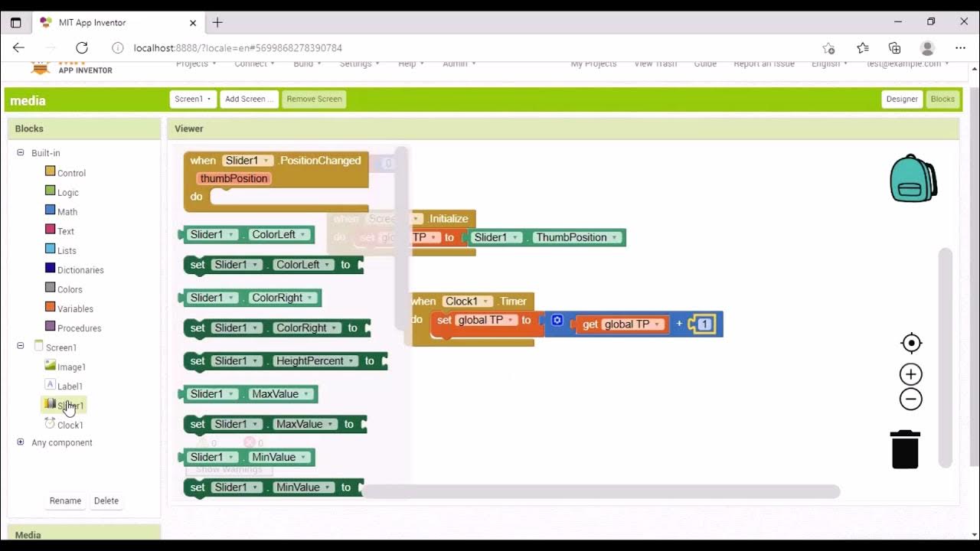
Task: Click the workspace horizontal scrollbar
Action: (599, 491)
